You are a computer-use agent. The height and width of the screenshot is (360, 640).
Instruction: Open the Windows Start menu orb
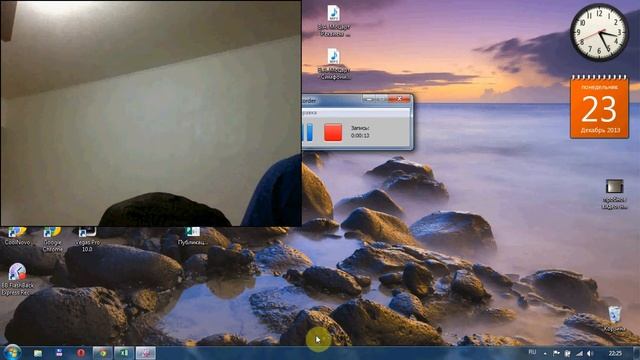(12, 353)
